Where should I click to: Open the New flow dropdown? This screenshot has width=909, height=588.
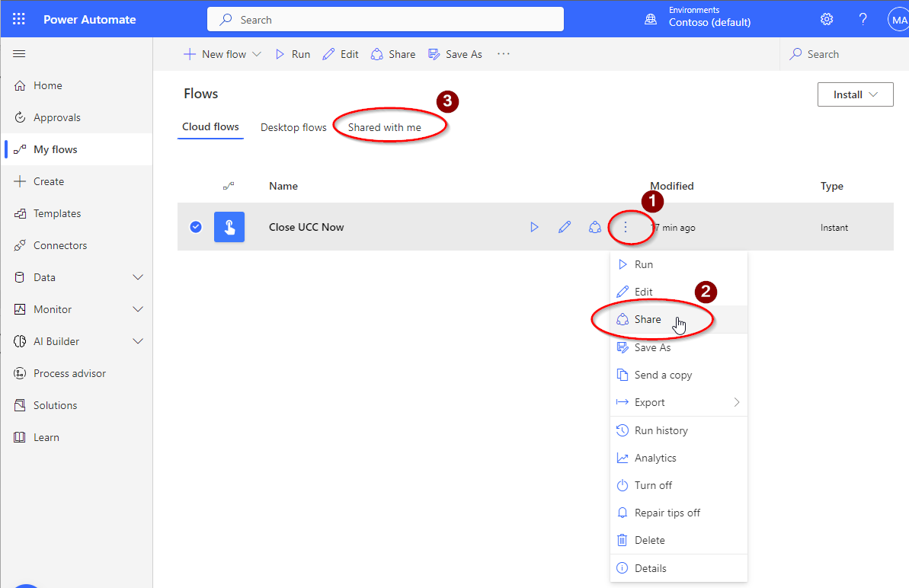tap(222, 54)
